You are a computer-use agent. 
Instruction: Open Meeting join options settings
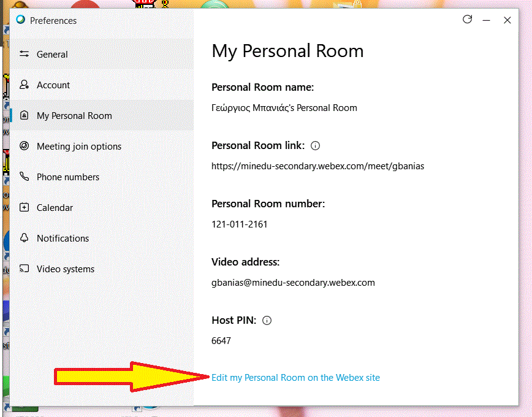pos(102,147)
